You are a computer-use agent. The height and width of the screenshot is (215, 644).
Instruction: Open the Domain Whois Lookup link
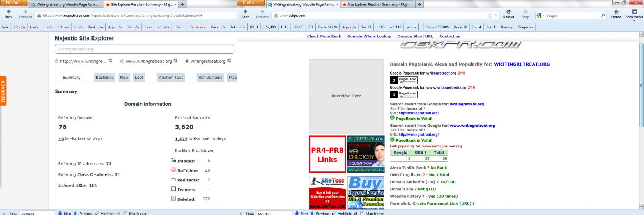coord(369,36)
